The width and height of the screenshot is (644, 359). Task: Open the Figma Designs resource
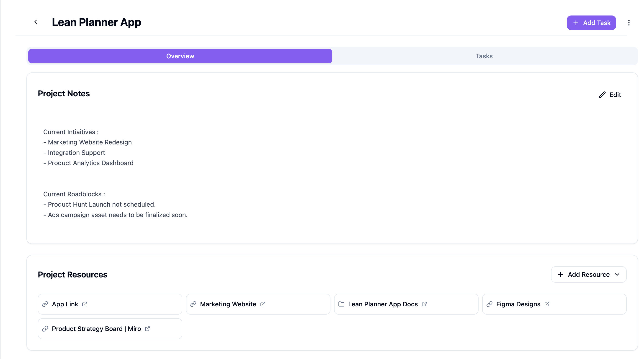554,304
